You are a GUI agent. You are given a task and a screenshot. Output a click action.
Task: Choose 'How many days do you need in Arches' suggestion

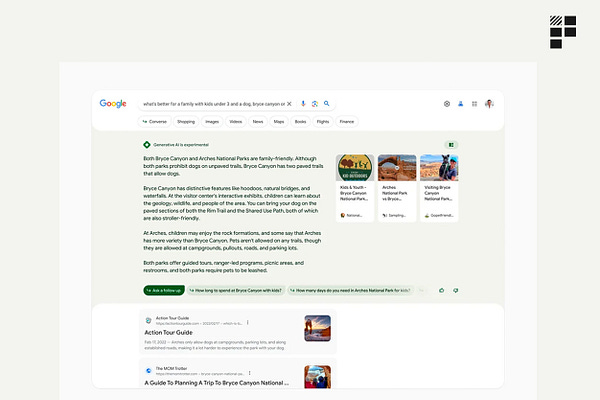point(351,291)
